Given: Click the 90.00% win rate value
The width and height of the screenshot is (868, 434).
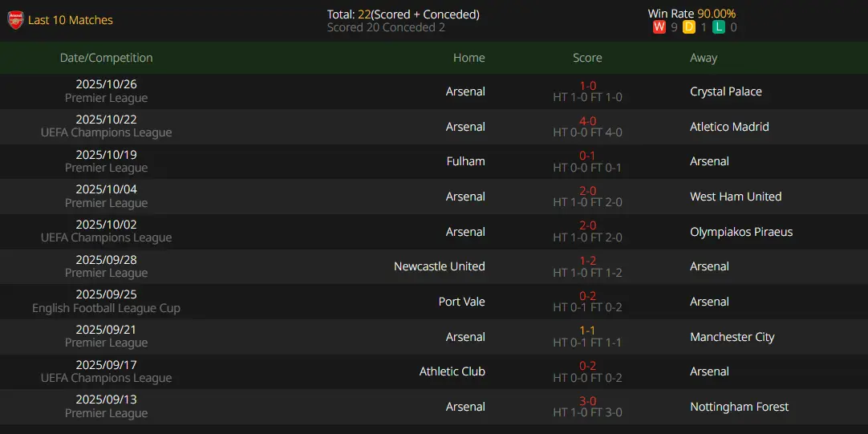Looking at the screenshot, I should click(x=716, y=14).
